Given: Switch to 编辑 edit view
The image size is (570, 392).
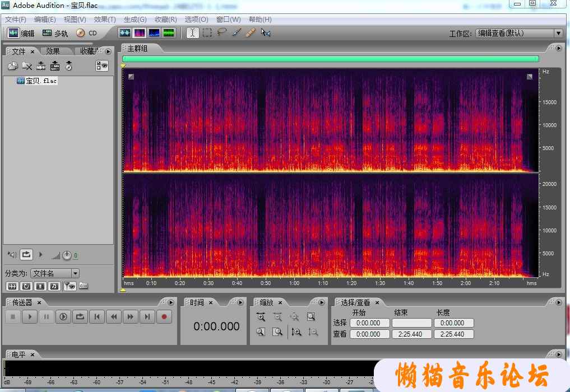Looking at the screenshot, I should tap(21, 33).
